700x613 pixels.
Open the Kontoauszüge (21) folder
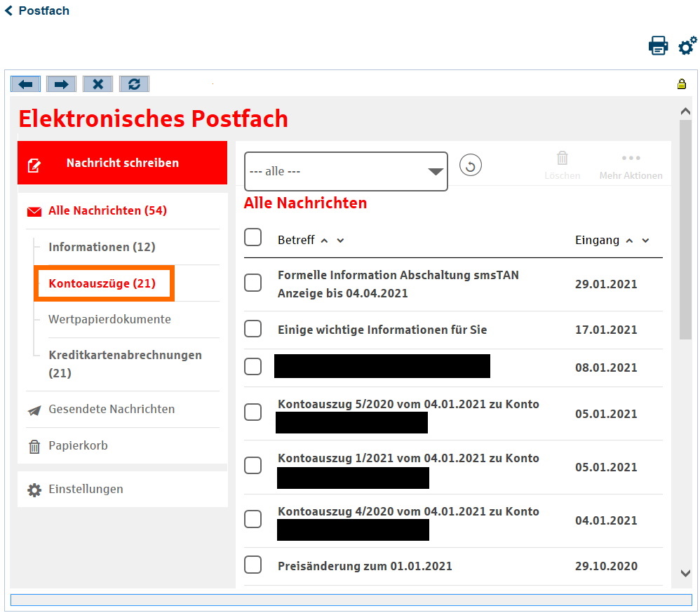tap(102, 283)
